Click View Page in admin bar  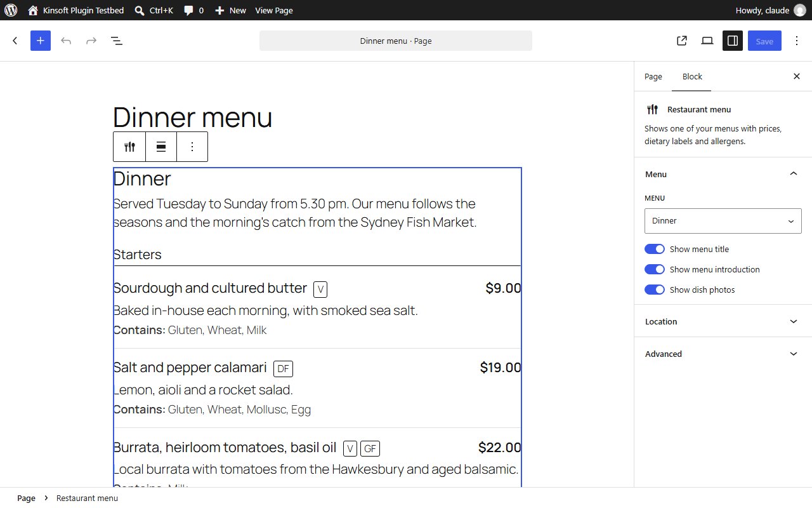pyautogui.click(x=274, y=10)
